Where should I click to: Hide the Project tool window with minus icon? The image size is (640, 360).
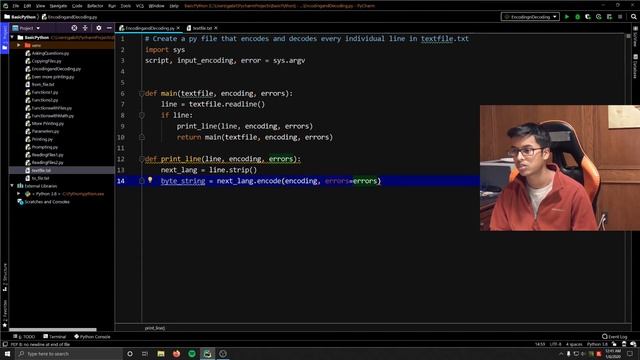(109, 28)
